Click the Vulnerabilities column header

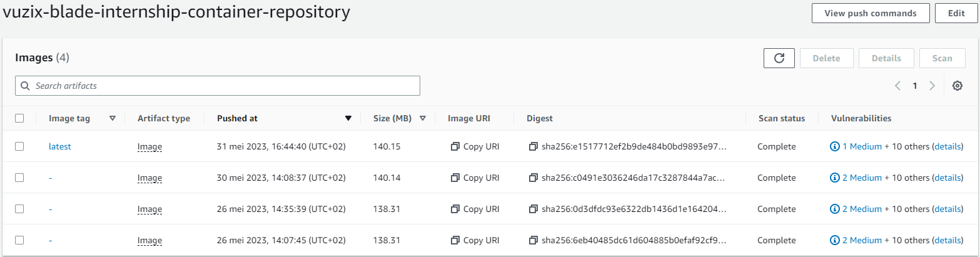pos(861,118)
